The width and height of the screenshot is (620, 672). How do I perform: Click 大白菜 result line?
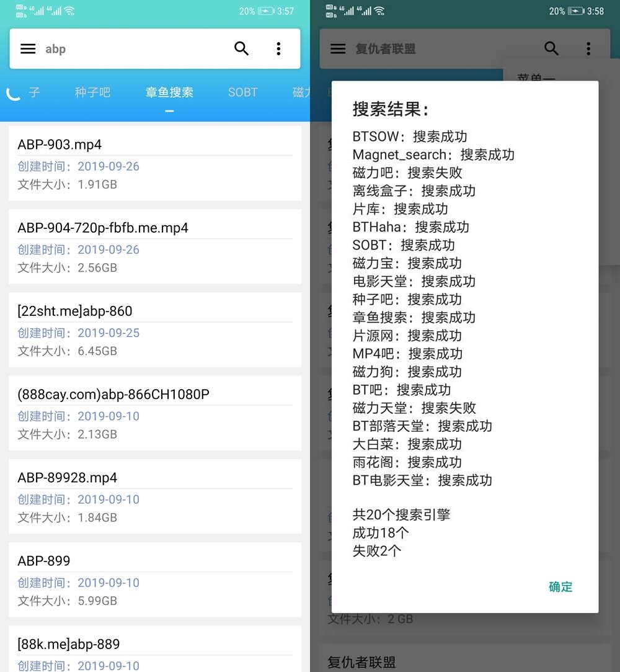click(x=407, y=444)
